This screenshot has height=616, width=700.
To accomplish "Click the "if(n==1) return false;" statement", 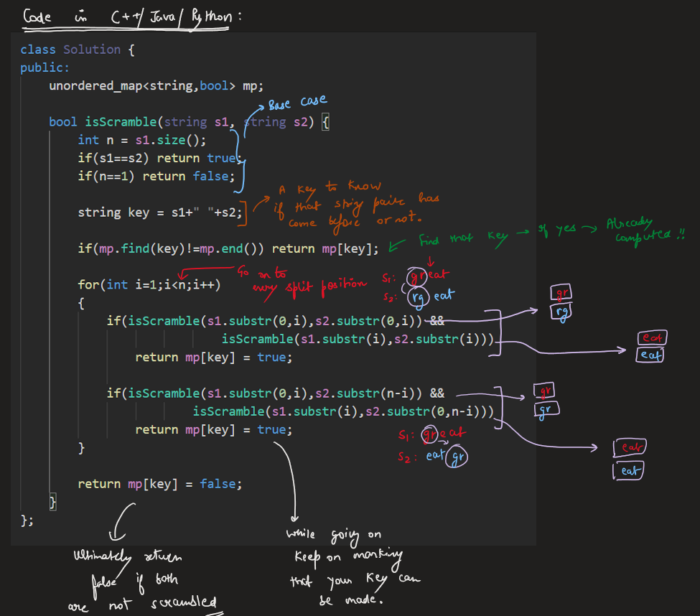I will coord(156,176).
